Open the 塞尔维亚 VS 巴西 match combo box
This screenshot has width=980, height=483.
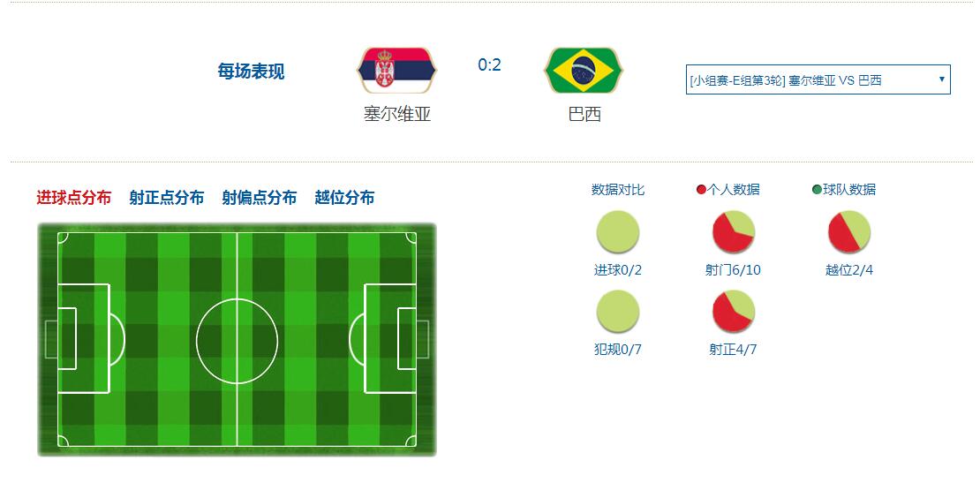[x=818, y=79]
